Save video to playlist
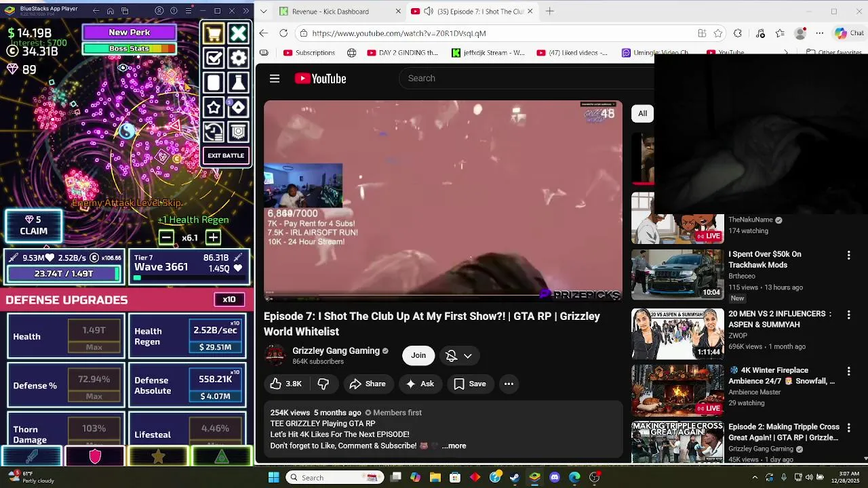 point(470,384)
